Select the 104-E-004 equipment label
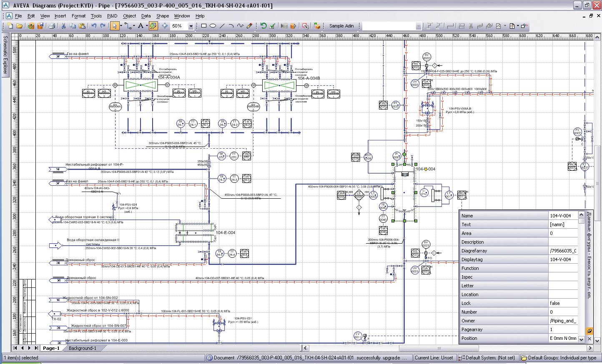 click(226, 233)
